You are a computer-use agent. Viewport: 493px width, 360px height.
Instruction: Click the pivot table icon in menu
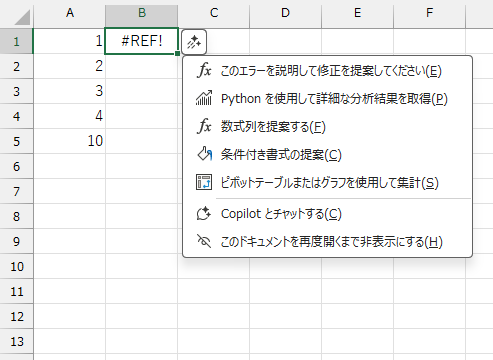(204, 182)
